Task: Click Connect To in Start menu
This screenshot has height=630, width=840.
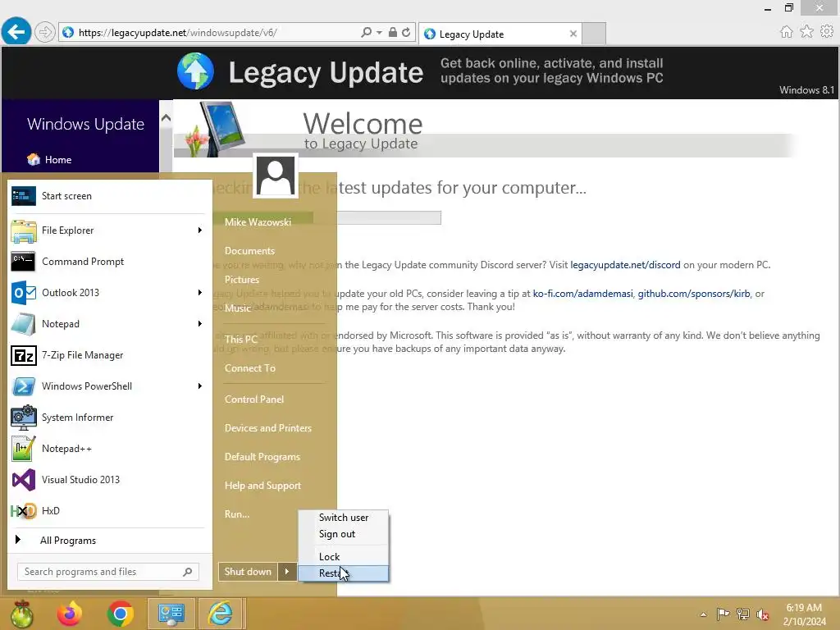Action: (x=250, y=368)
